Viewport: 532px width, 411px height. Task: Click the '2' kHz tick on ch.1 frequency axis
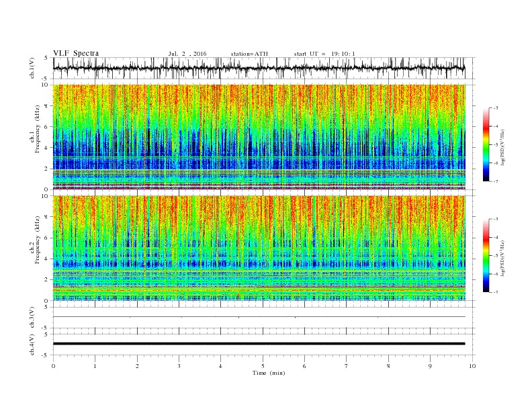tap(47, 169)
